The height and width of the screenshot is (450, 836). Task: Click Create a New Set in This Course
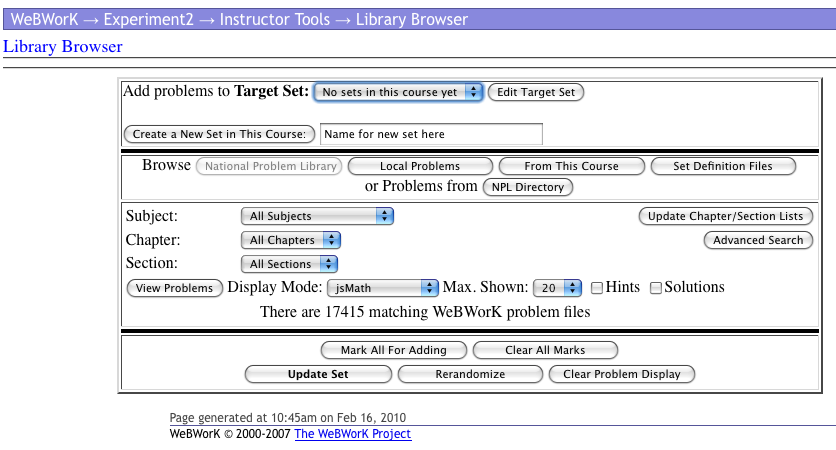pos(219,134)
